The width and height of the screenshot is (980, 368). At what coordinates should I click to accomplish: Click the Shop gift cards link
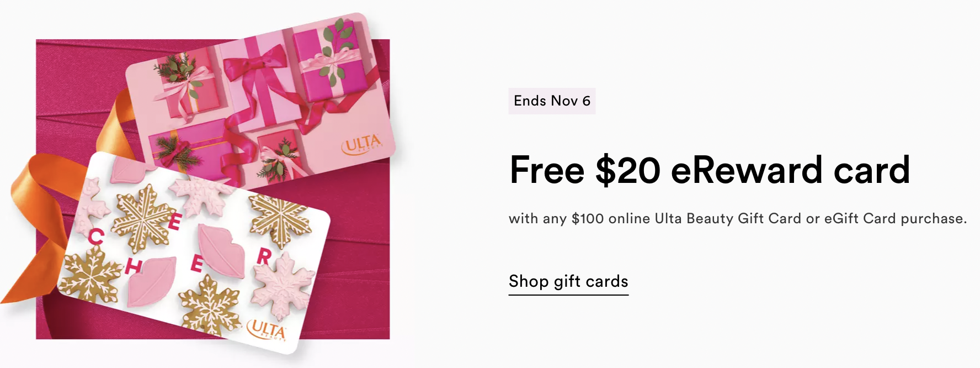click(x=568, y=282)
